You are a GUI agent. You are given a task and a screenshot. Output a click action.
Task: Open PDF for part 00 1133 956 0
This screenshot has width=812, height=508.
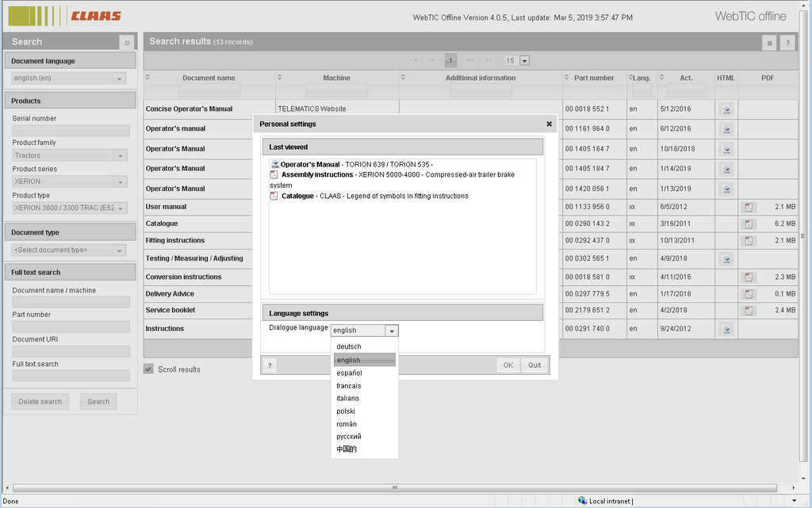749,207
